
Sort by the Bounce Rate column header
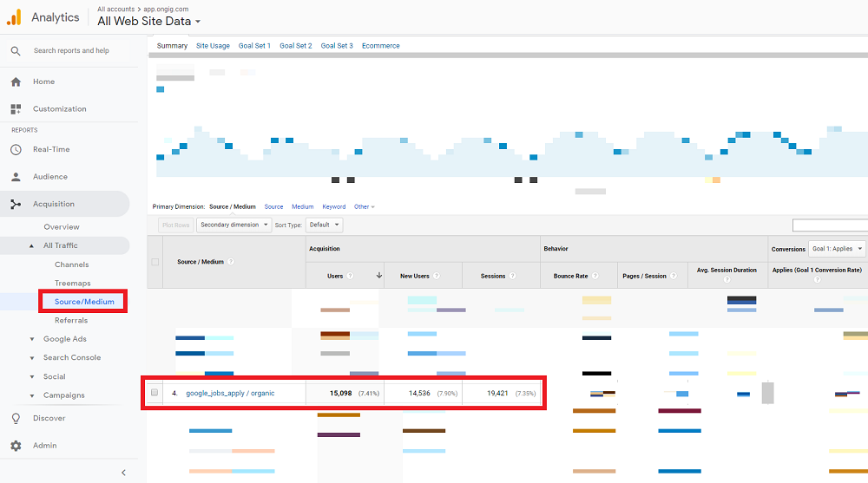pos(571,276)
